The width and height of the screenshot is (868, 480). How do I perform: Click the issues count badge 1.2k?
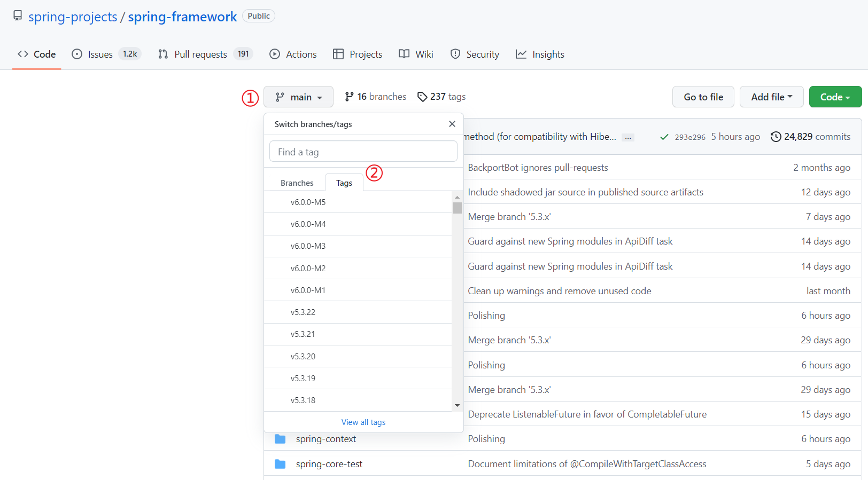point(130,54)
